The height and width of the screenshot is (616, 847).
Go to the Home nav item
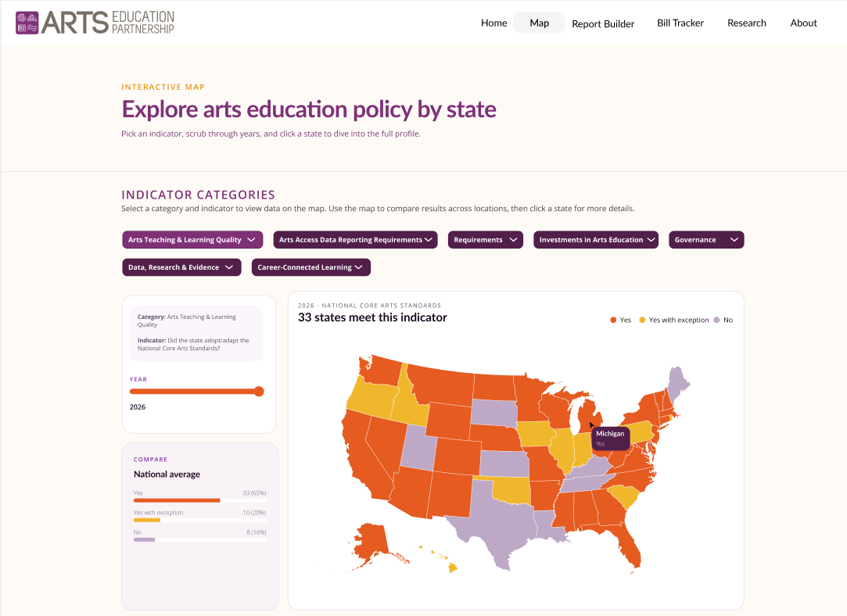[x=493, y=23]
